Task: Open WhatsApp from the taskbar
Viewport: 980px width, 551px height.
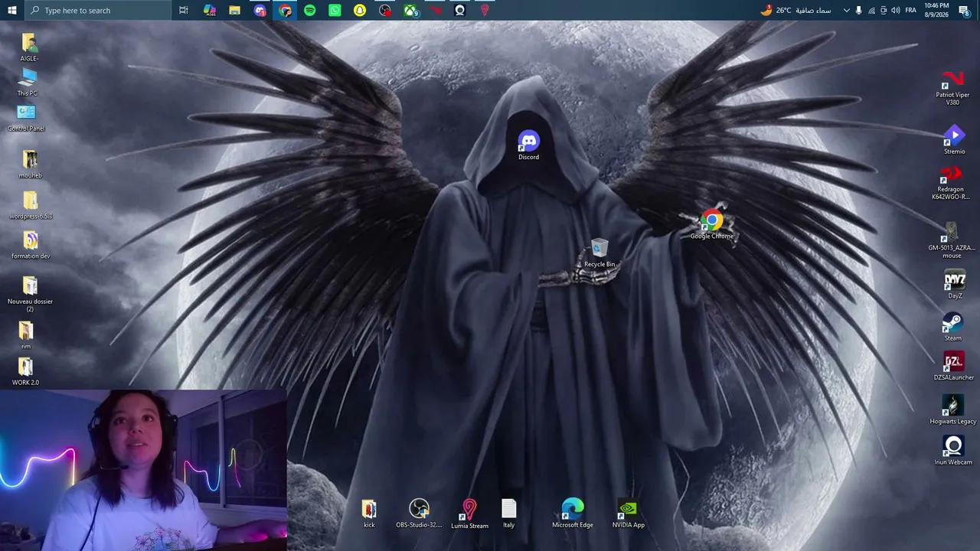Action: [x=335, y=10]
